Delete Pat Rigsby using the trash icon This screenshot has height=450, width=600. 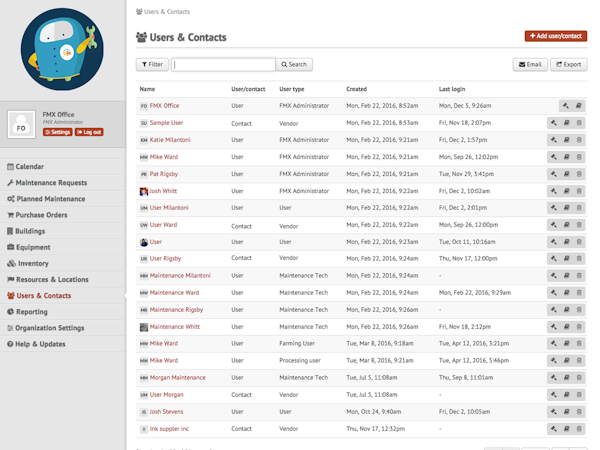tap(579, 174)
